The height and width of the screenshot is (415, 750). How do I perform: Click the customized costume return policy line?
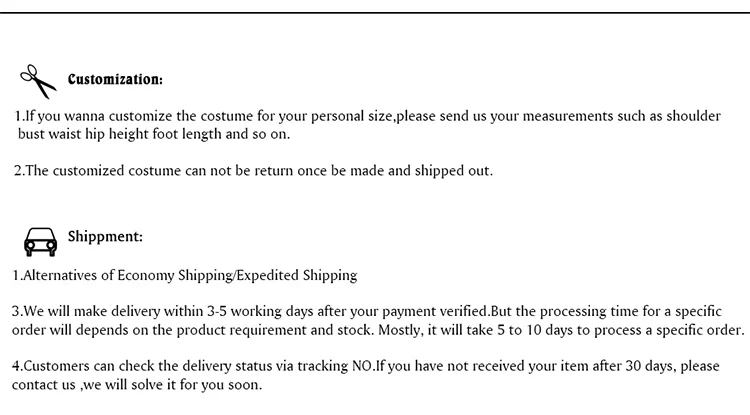tap(253, 171)
